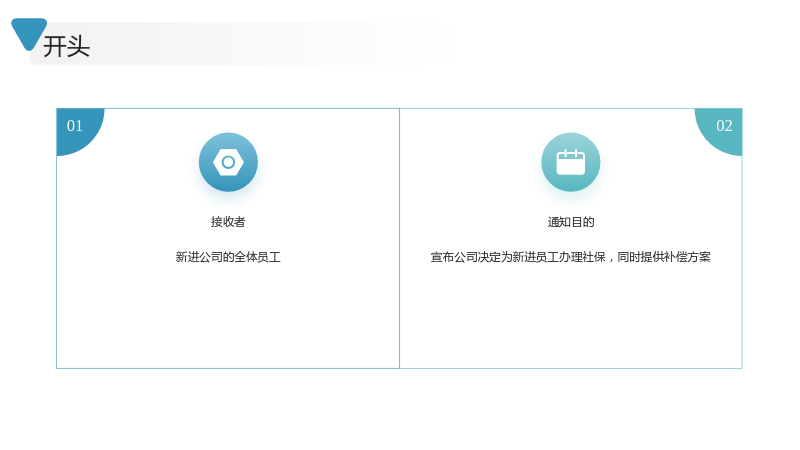Click the white calendar icon

tap(570, 162)
